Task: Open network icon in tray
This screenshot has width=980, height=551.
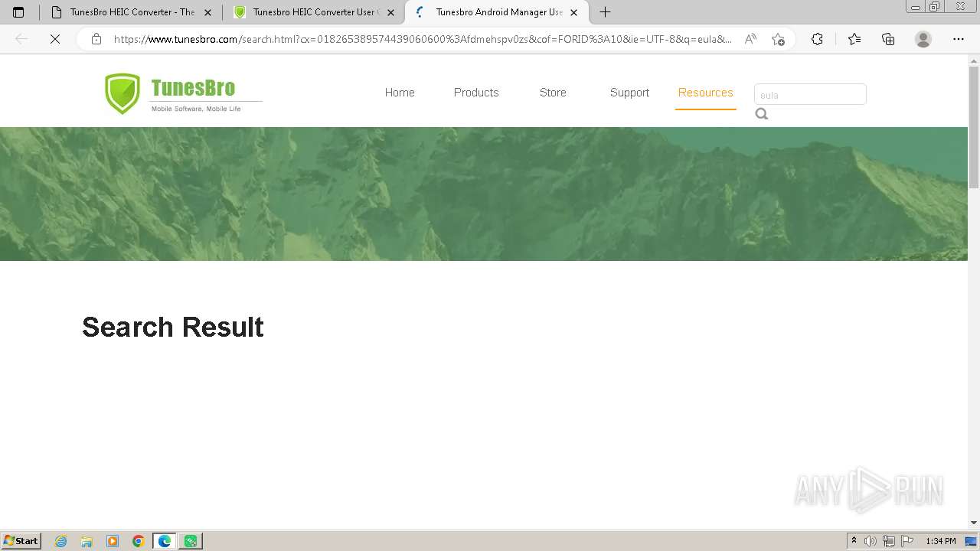Action: [889, 541]
